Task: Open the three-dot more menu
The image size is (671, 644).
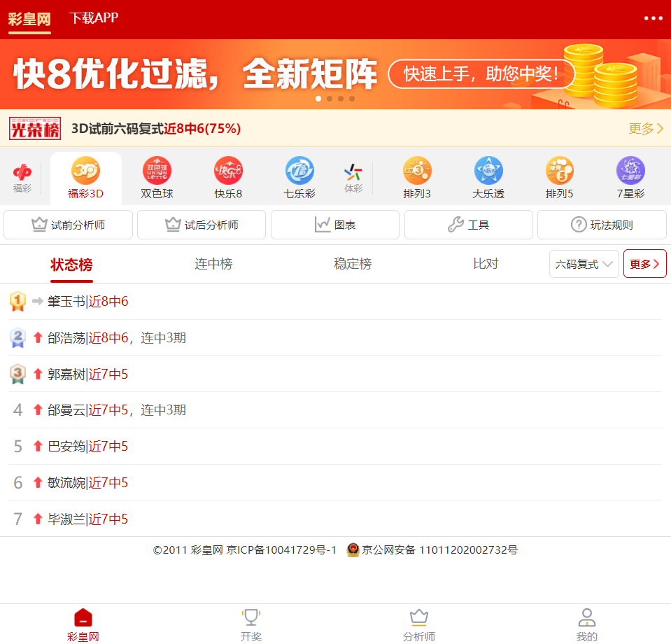Action: [653, 18]
